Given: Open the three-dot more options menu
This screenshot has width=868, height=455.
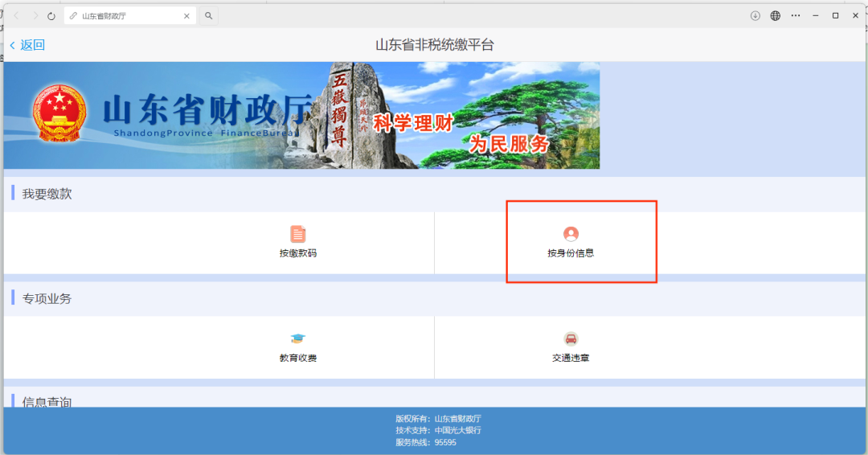Looking at the screenshot, I should tap(796, 15).
